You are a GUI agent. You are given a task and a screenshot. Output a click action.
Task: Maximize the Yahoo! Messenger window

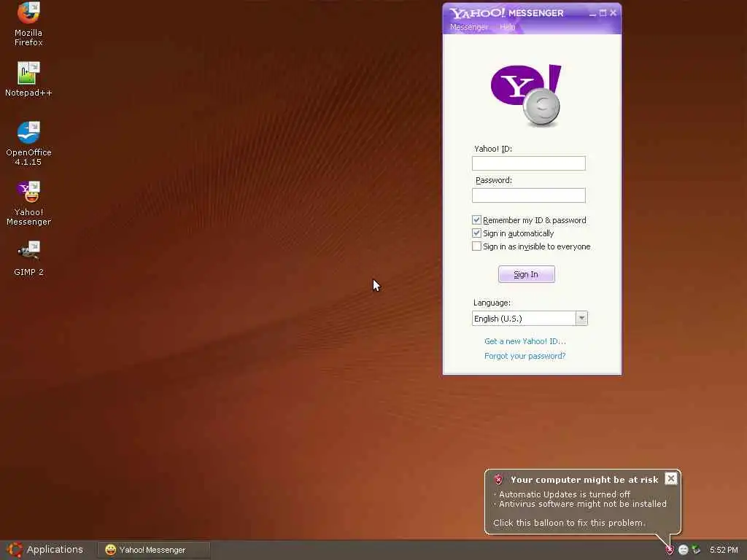(603, 13)
